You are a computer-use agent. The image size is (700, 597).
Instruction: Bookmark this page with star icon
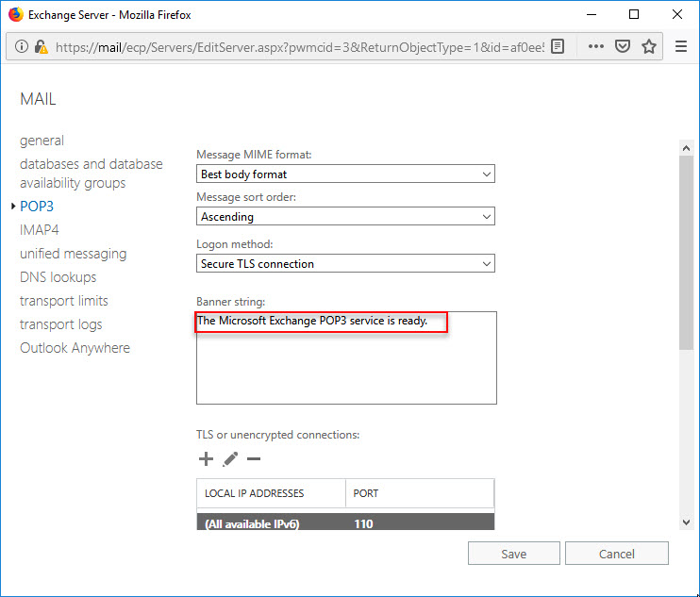pyautogui.click(x=649, y=46)
